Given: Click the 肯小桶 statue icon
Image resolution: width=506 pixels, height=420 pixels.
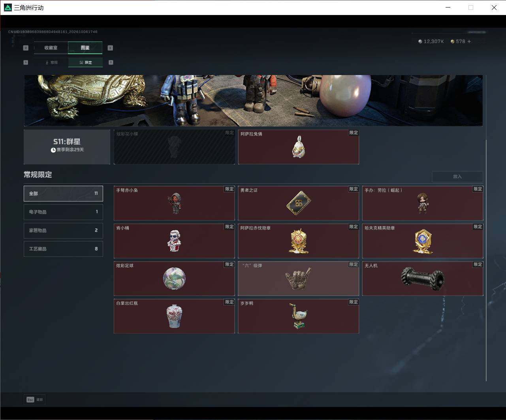Looking at the screenshot, I should 174,241.
